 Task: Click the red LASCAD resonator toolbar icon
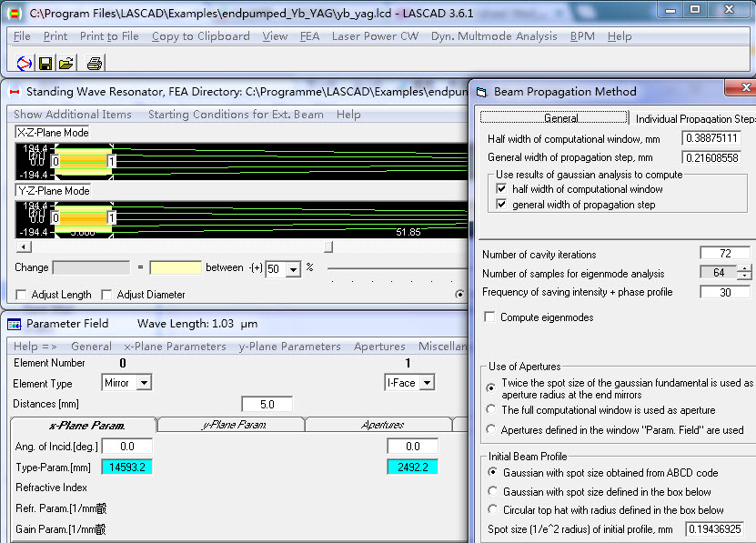pos(24,63)
